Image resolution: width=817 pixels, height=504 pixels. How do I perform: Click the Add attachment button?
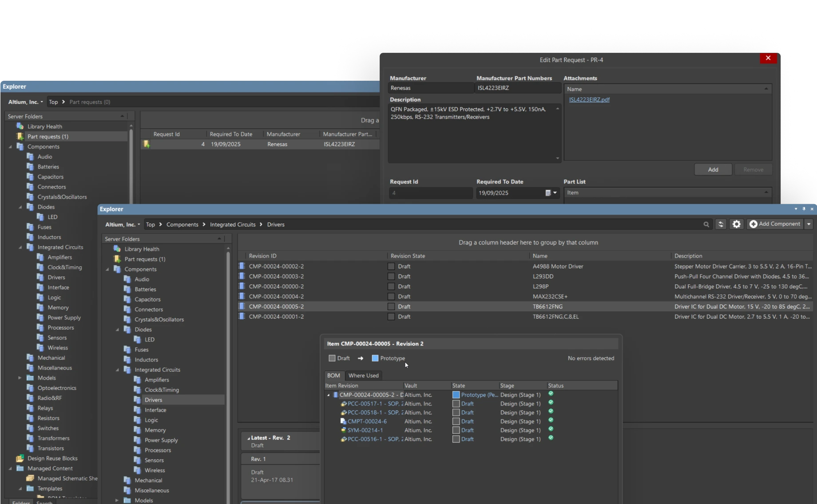pyautogui.click(x=713, y=169)
